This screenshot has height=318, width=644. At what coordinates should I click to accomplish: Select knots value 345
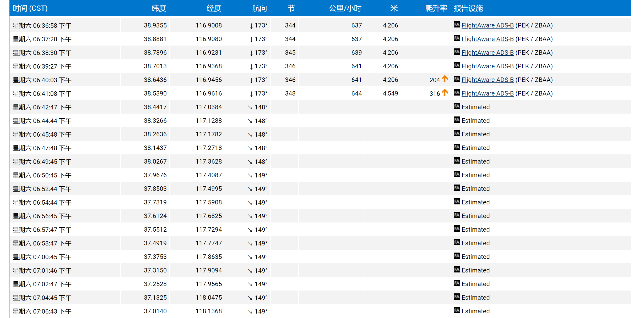[x=290, y=53]
